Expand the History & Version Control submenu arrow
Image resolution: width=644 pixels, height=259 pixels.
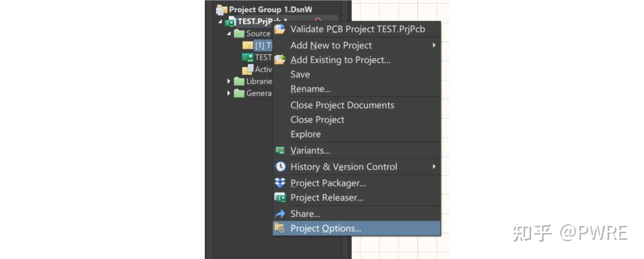[434, 167]
